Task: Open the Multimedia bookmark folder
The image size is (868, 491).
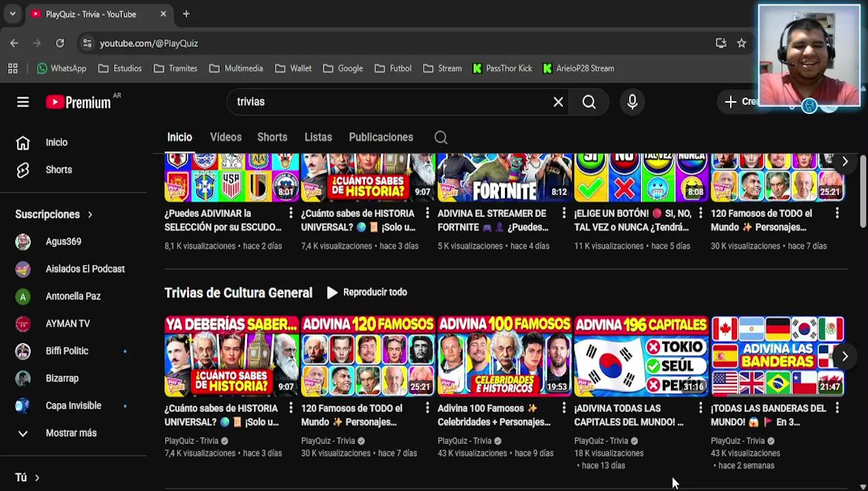Action: (236, 68)
